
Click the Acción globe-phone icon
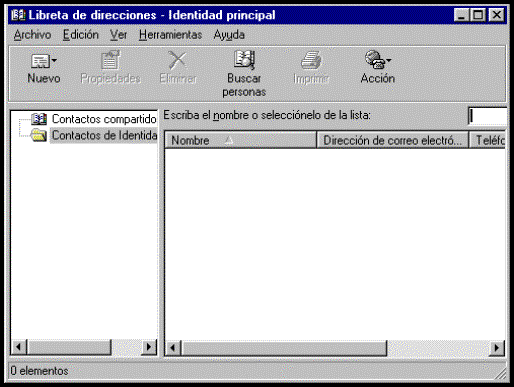pos(374,60)
